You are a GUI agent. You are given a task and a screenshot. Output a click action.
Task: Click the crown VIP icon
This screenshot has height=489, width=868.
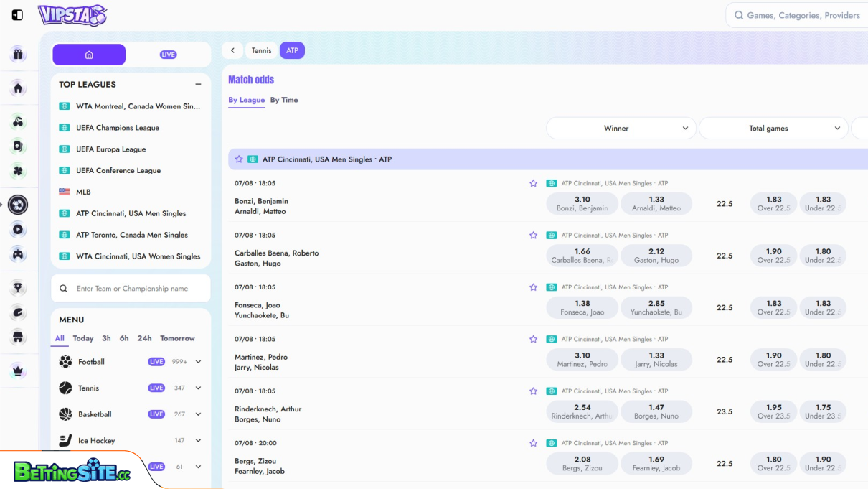click(18, 371)
